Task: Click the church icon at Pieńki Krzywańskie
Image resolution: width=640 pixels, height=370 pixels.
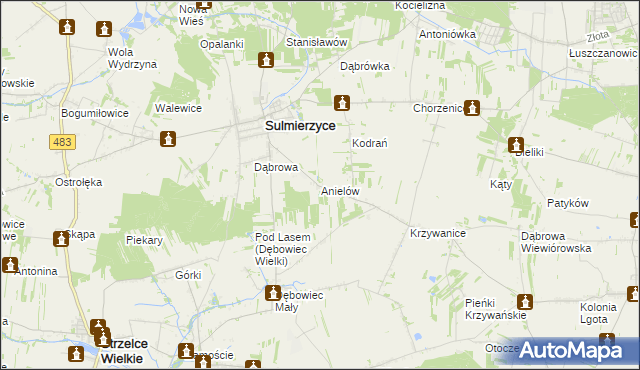Action: [x=525, y=302]
